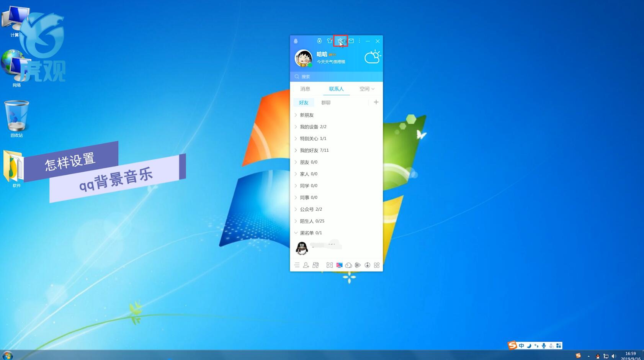Click the add friend icon at the bottom

(x=306, y=265)
